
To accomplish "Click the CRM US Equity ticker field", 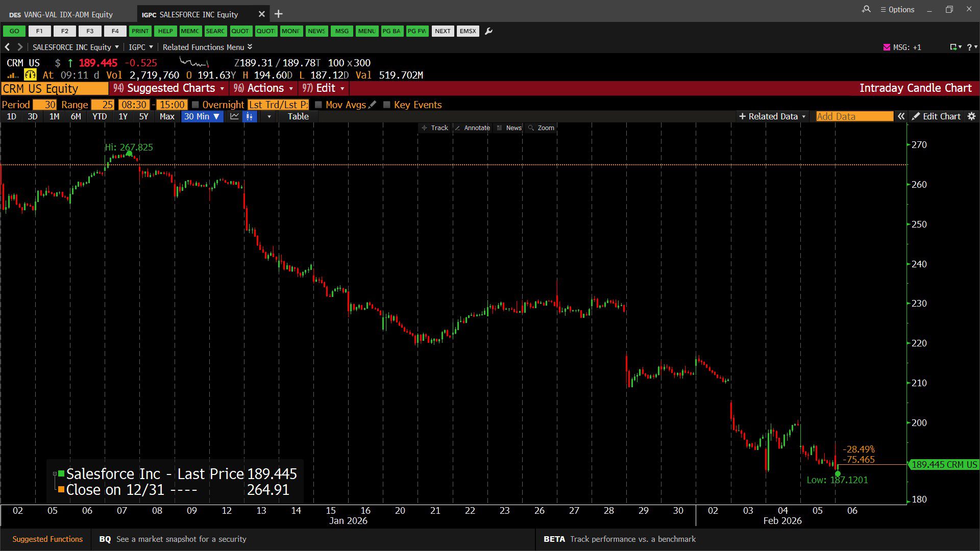I will click(x=55, y=89).
